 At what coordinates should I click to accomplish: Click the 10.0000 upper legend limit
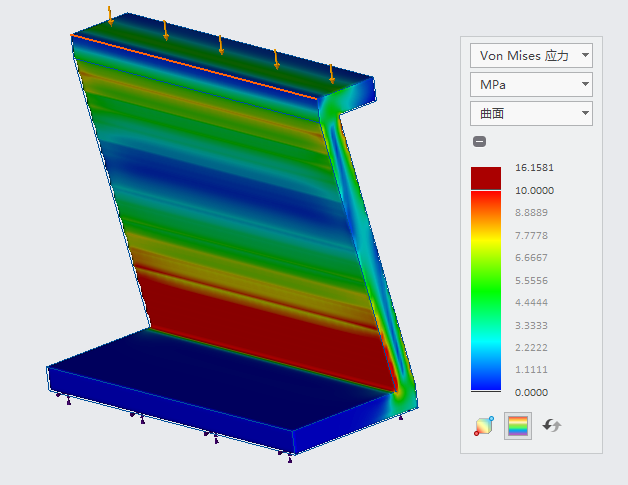click(534, 190)
